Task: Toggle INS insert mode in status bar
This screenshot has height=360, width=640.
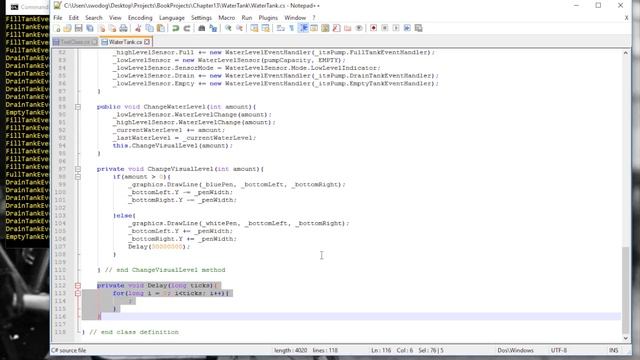Action: pyautogui.click(x=613, y=351)
